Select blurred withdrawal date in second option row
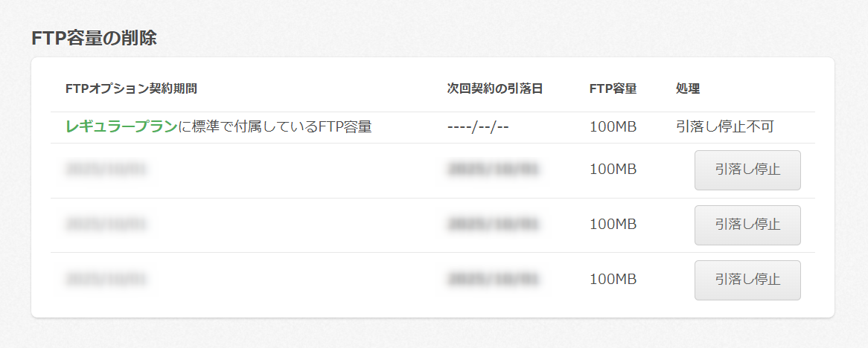 [494, 224]
